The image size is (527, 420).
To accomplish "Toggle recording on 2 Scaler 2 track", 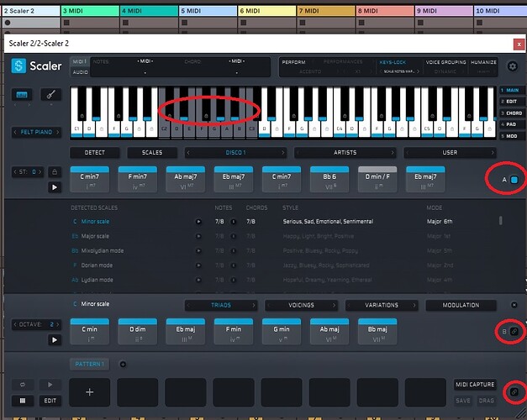I will click(x=8, y=23).
